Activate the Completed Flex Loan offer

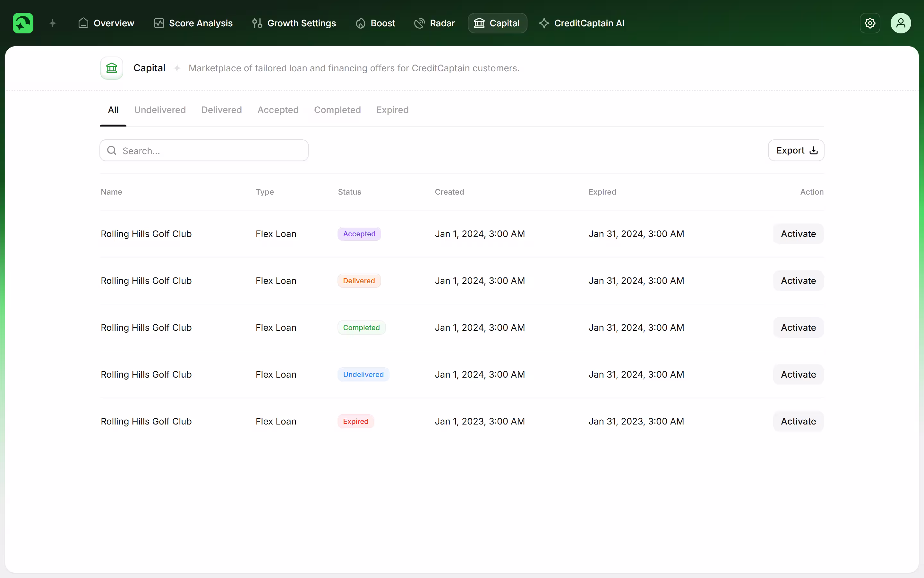coord(798,328)
